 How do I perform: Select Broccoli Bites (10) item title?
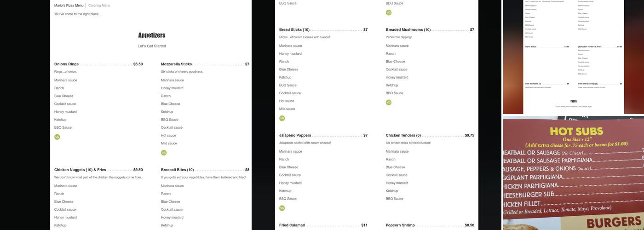coord(177,170)
